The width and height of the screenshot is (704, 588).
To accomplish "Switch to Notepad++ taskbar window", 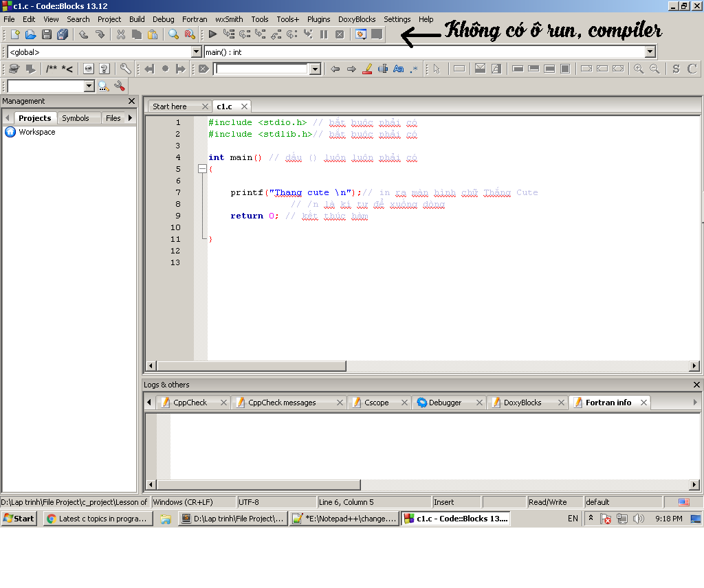I will click(x=344, y=519).
